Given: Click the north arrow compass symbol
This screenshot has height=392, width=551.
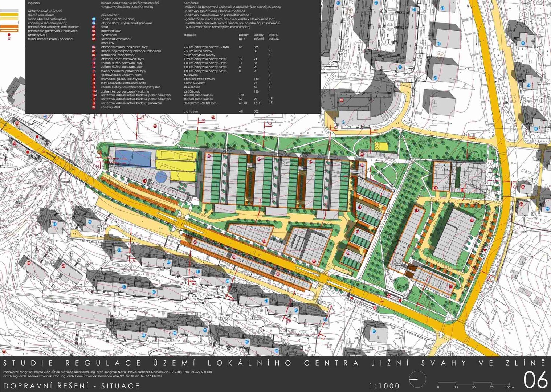Looking at the screenshot, I should (417, 380).
